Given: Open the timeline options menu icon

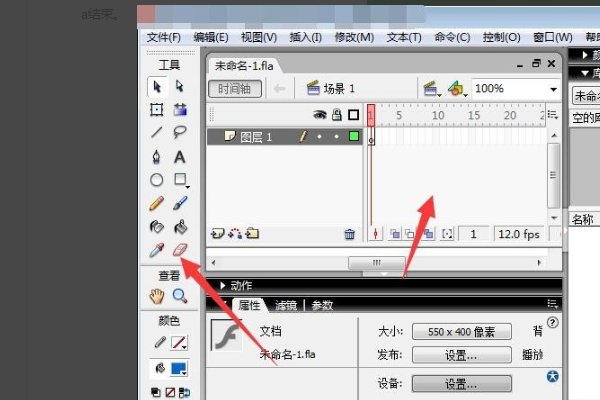Looking at the screenshot, I should [x=553, y=114].
